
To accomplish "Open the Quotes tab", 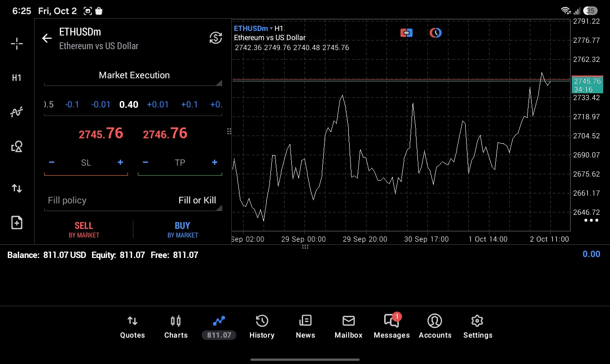I will point(132,327).
